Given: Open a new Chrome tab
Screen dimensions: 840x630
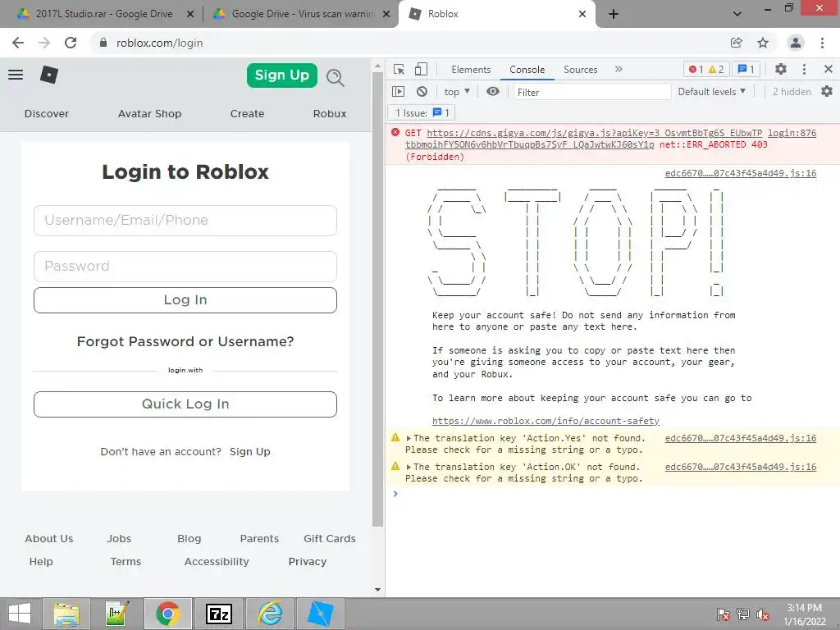Looking at the screenshot, I should pyautogui.click(x=614, y=14).
